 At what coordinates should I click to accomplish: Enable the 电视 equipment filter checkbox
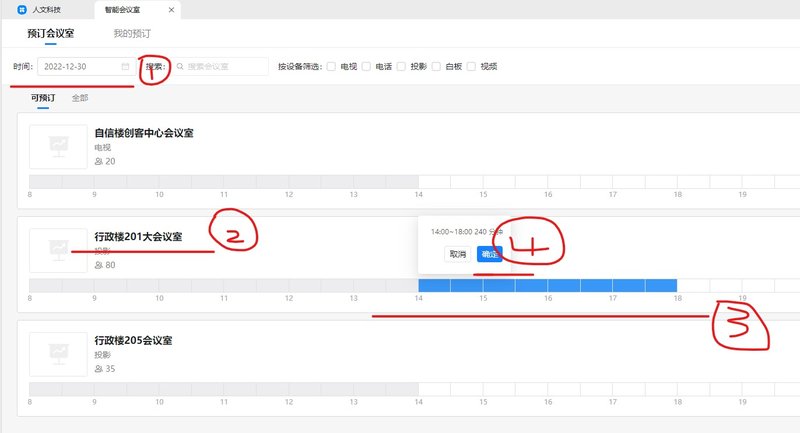[x=331, y=67]
